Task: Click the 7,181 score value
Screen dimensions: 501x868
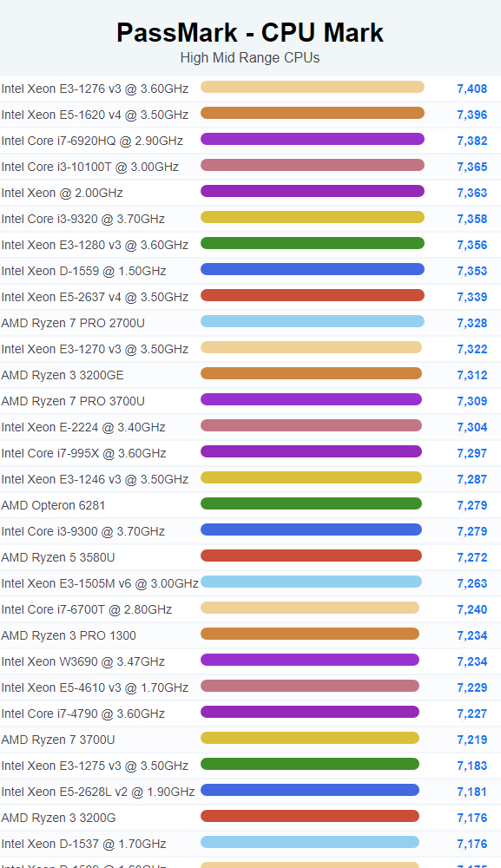Action: 472,791
